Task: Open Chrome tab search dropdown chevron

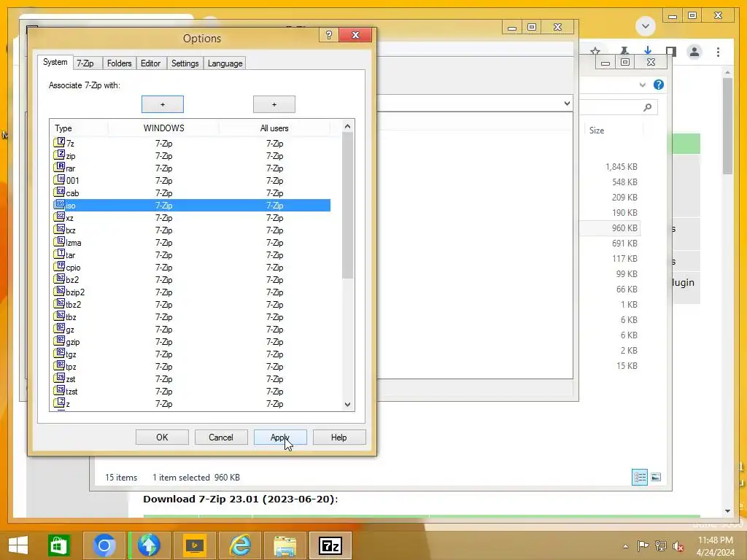Action: [646, 26]
